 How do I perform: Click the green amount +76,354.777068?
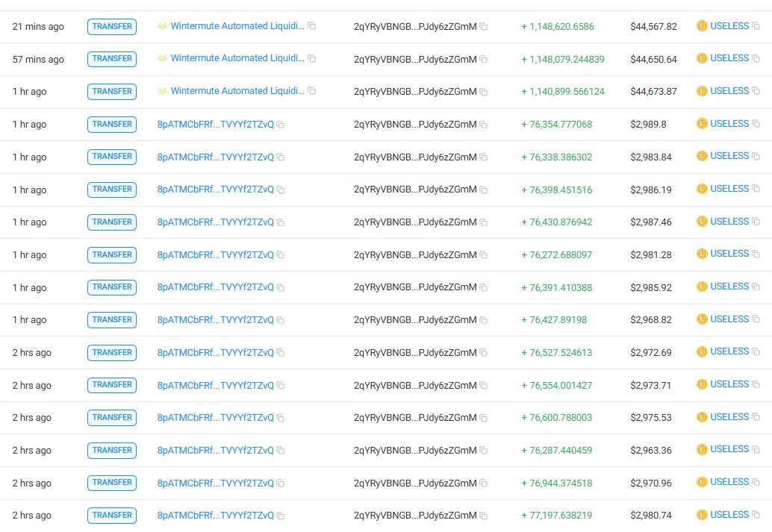556,124
